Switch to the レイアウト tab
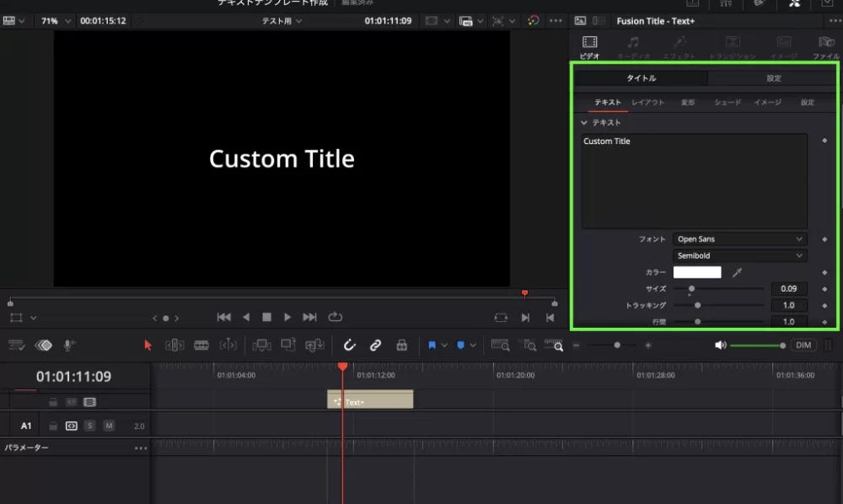 point(648,102)
